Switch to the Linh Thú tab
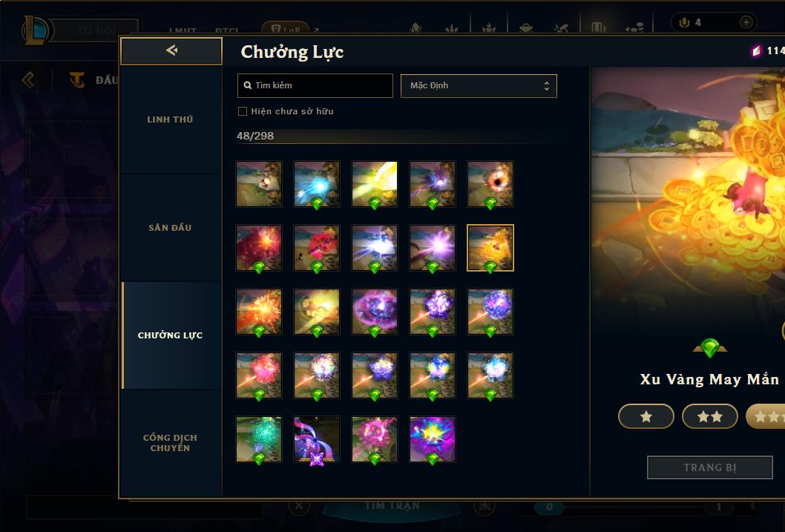Screen dimensions: 785x532 170,119
